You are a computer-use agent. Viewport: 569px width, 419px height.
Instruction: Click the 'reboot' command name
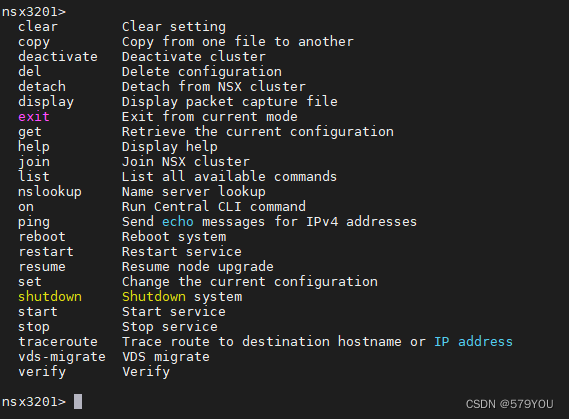pyautogui.click(x=42, y=237)
